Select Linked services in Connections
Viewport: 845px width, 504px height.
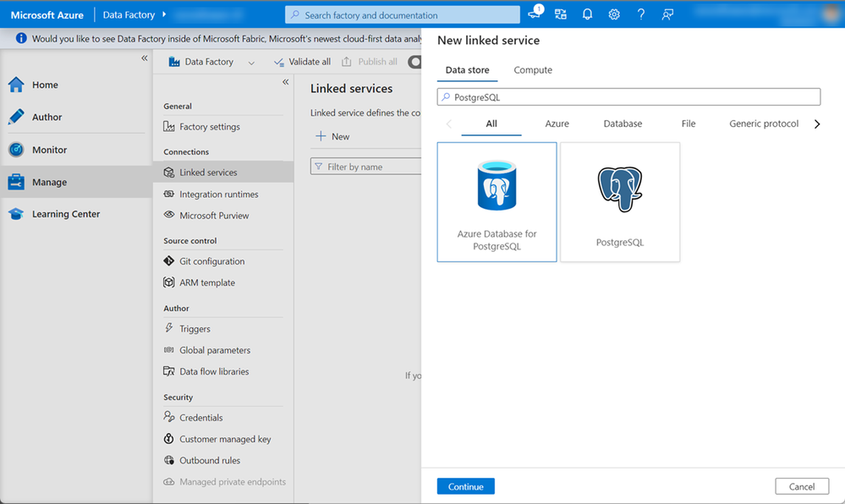tap(223, 173)
